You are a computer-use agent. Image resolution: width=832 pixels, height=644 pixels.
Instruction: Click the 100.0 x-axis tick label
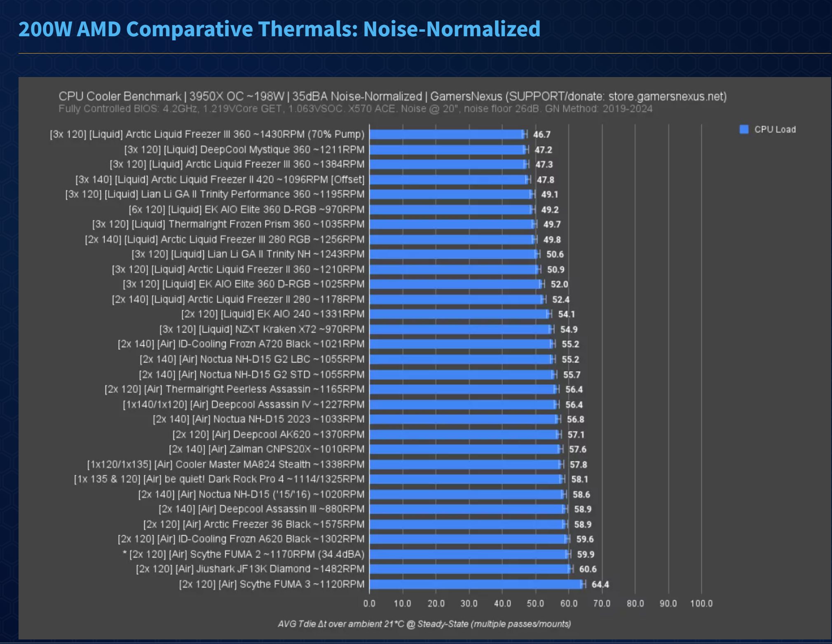[x=701, y=603]
